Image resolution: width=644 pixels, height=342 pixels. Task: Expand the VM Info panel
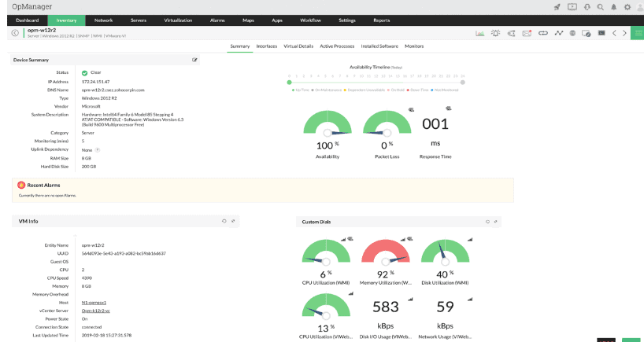[x=233, y=221]
